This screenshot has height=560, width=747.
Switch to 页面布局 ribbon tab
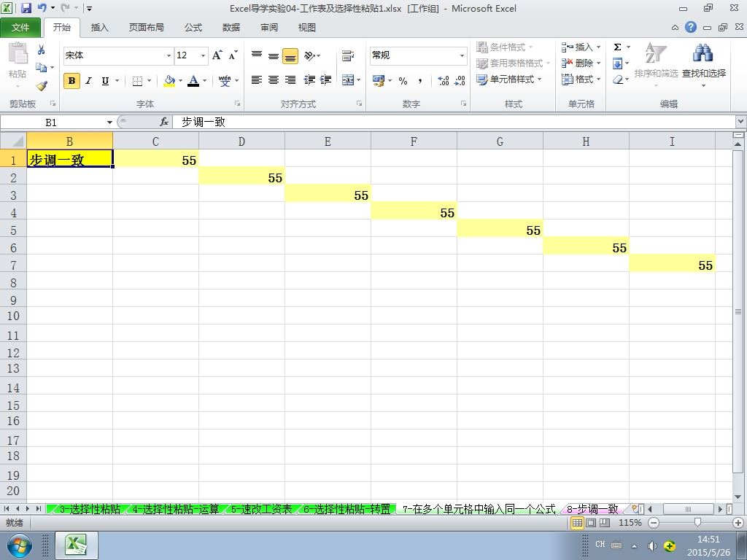pos(146,28)
